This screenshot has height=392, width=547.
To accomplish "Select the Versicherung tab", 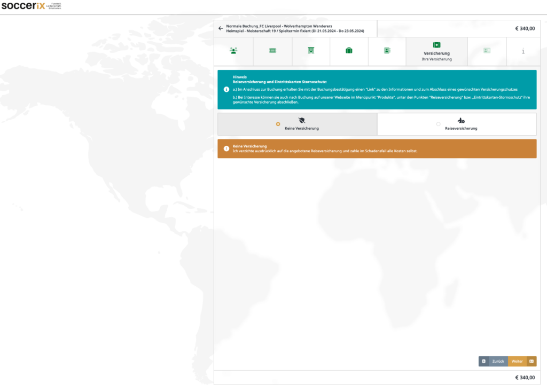I will 437,52.
